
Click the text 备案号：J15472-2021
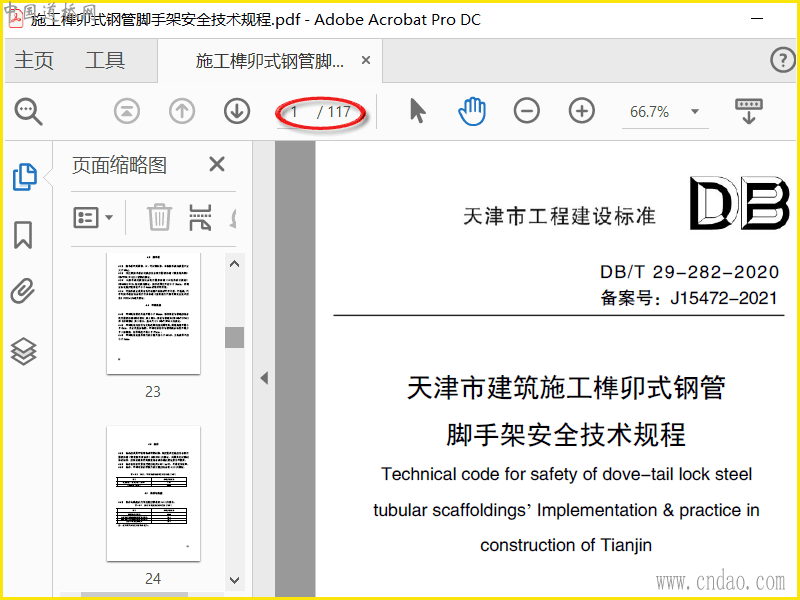pyautogui.click(x=689, y=298)
